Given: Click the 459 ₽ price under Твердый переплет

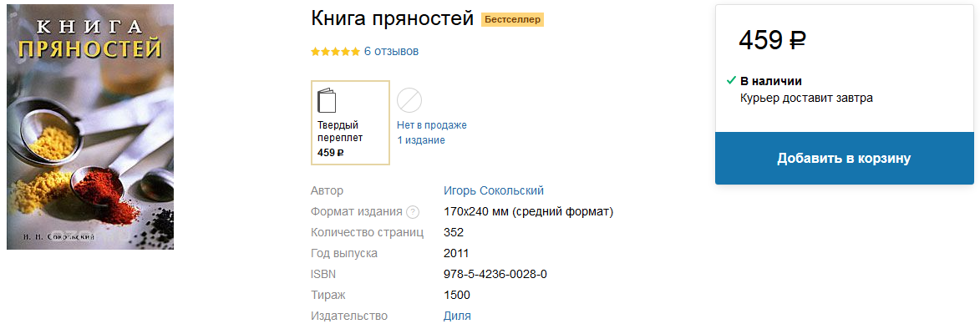Looking at the screenshot, I should (x=331, y=152).
